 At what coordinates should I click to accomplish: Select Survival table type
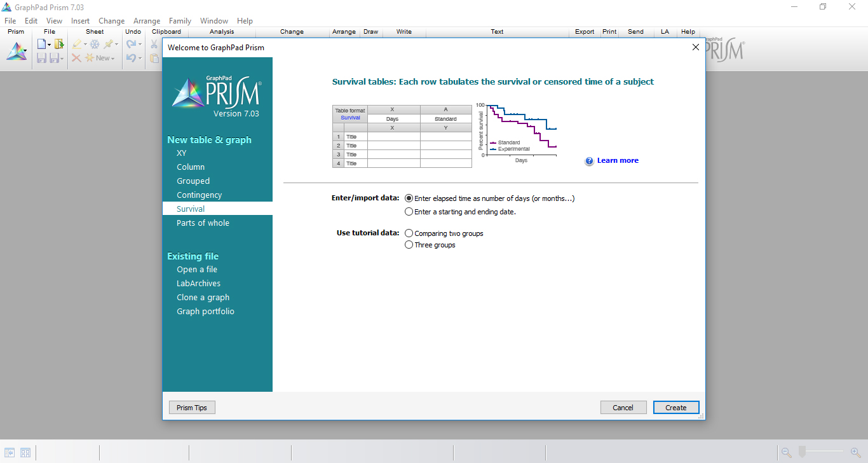click(x=217, y=209)
